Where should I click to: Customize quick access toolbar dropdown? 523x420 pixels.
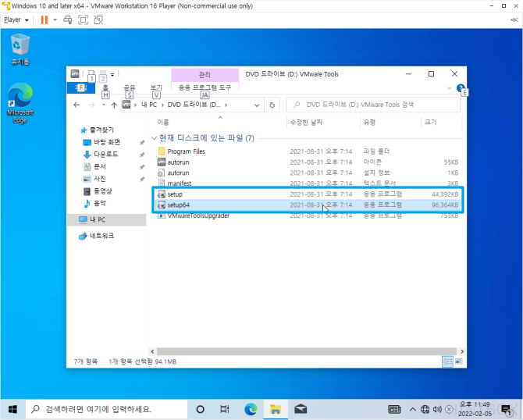click(112, 74)
